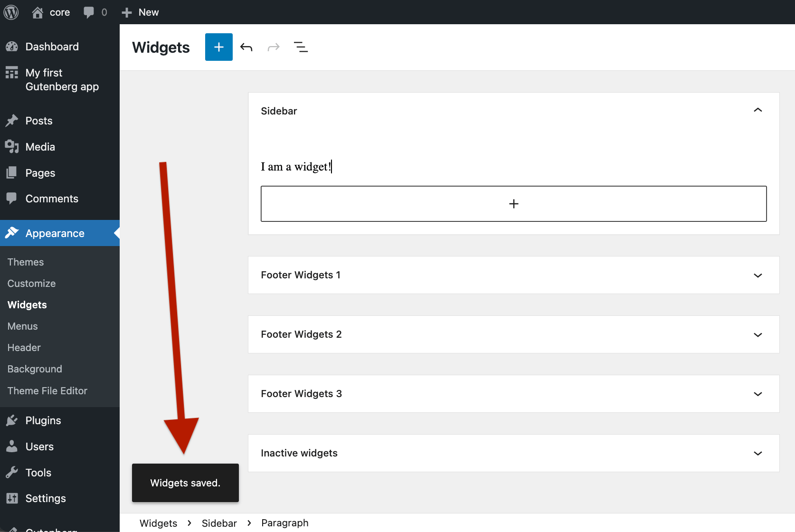795x532 pixels.
Task: Open the comments bubble in admin bar
Action: pyautogui.click(x=95, y=12)
